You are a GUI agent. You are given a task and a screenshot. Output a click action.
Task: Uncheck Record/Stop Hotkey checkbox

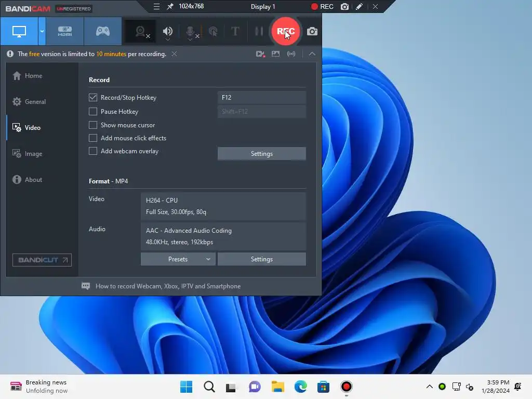[x=93, y=97]
